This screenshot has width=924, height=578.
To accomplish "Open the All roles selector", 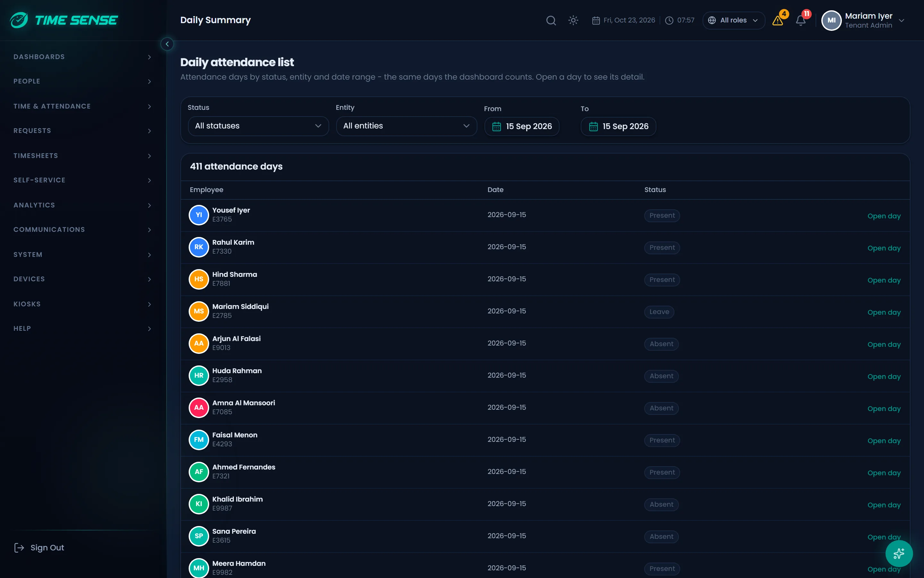I will [733, 20].
